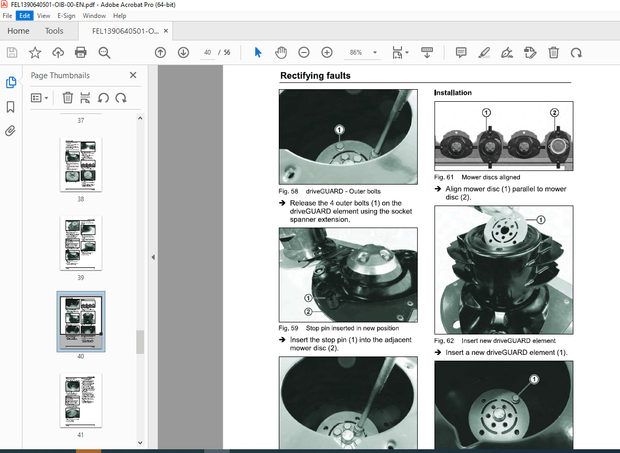Click the Save file icon
This screenshot has width=620, height=453.
click(x=12, y=53)
